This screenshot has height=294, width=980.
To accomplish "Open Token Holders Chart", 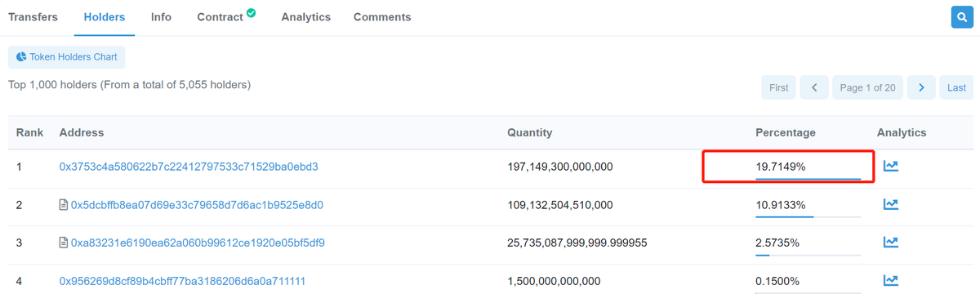I will [66, 57].
